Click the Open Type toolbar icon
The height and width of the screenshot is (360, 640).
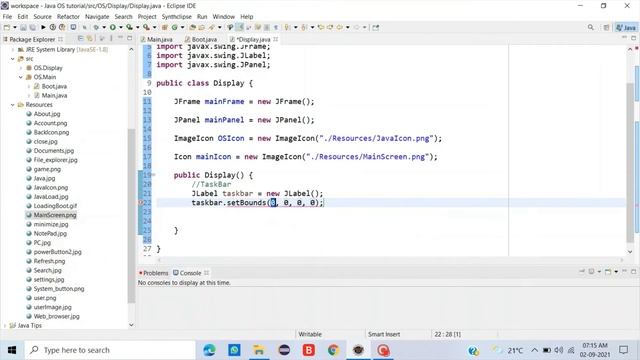coord(192,27)
